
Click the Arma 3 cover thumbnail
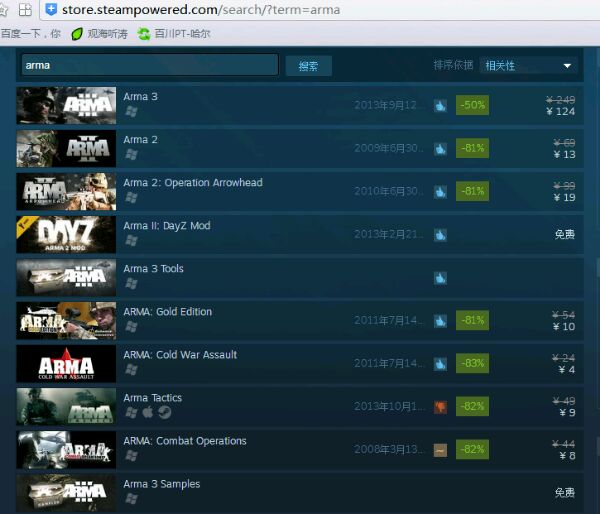pos(66,105)
